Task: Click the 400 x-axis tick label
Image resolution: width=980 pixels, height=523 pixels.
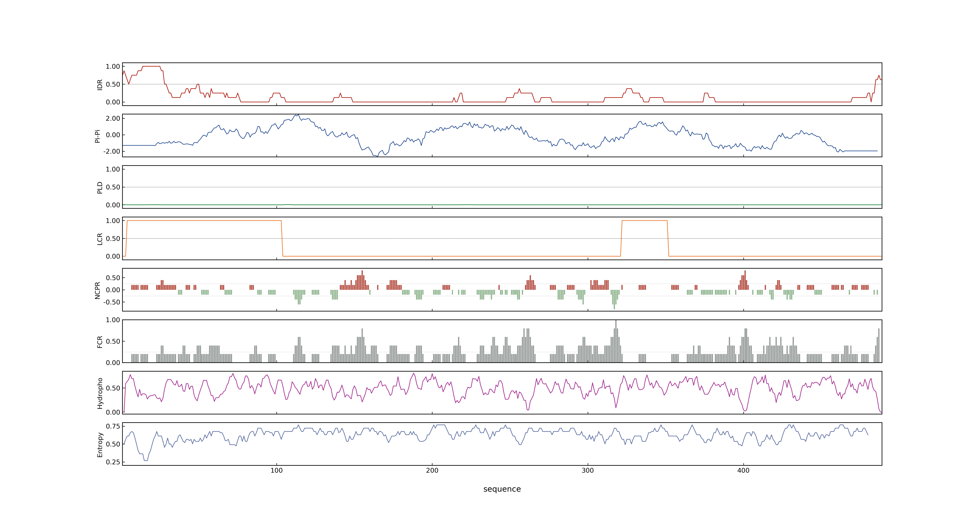Action: click(x=743, y=470)
